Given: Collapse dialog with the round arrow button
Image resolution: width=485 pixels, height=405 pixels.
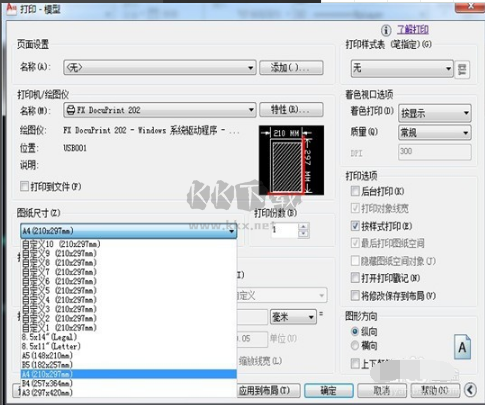Looking at the screenshot, I should coord(471,389).
